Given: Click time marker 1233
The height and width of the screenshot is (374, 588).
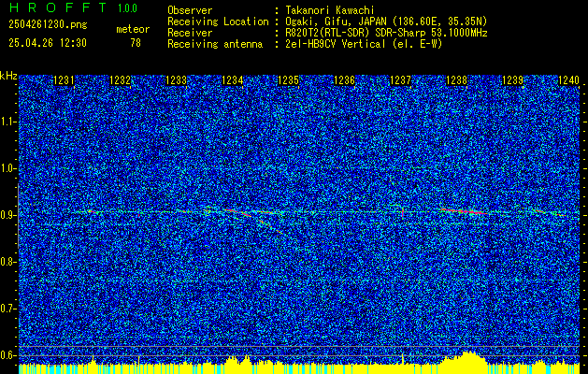Looking at the screenshot, I should pos(177,80).
